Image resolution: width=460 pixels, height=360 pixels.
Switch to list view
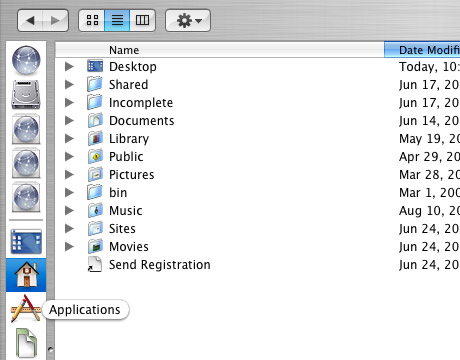coord(117,21)
